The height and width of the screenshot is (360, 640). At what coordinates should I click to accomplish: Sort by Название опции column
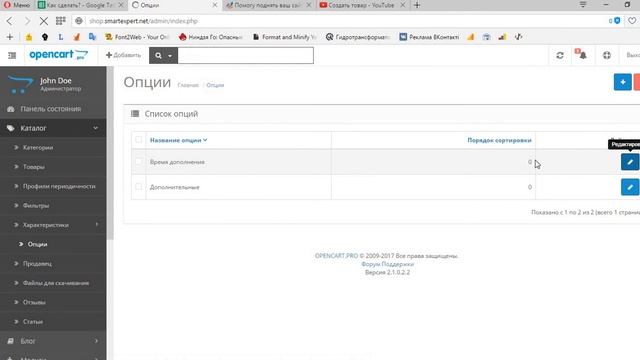click(178, 140)
